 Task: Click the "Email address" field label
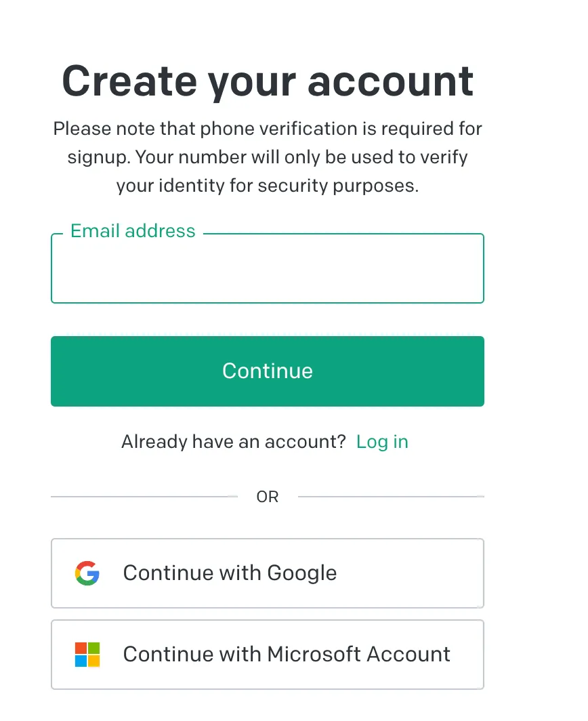pyautogui.click(x=133, y=231)
